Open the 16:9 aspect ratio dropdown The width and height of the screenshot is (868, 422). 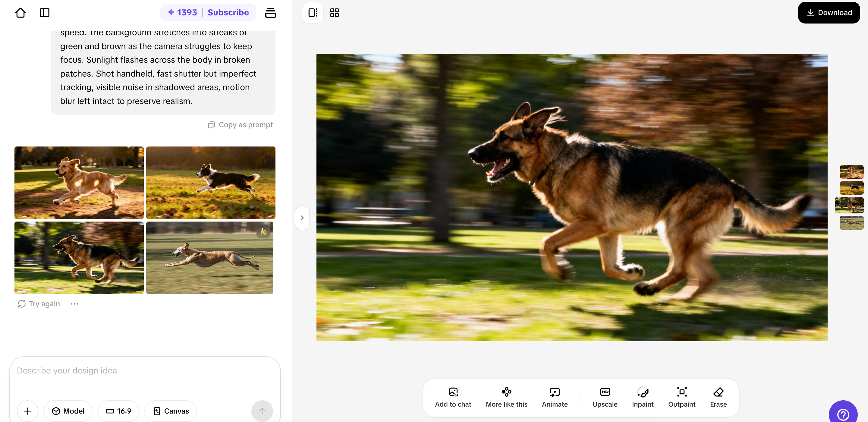coord(119,411)
